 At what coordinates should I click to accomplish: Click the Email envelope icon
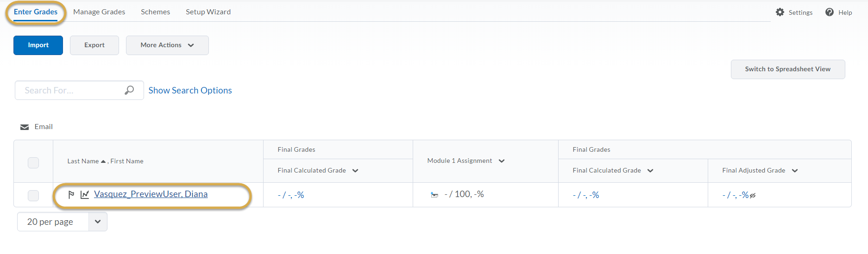point(25,127)
